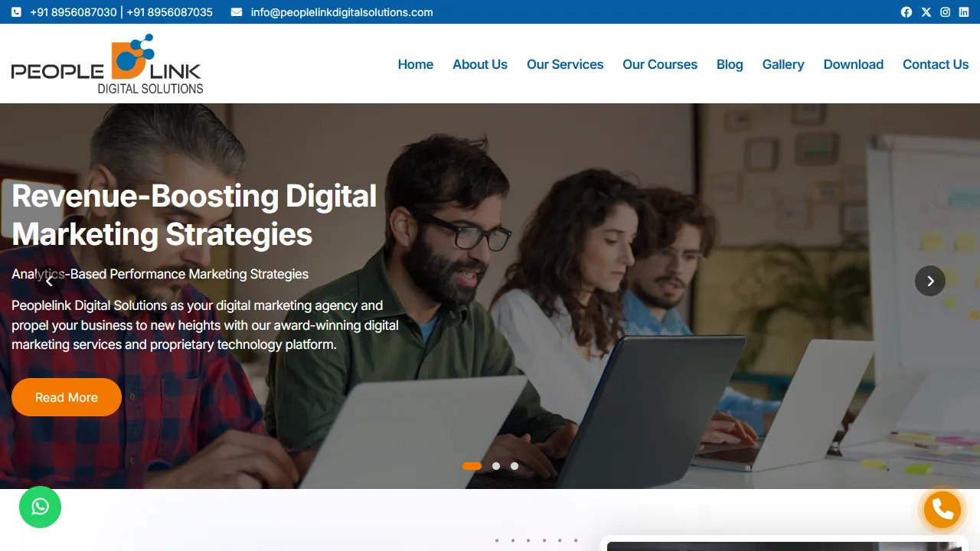Screen dimensions: 980x551
Task: Click the info@peoplelinkdigitalsolutions.com email link
Action: click(341, 11)
